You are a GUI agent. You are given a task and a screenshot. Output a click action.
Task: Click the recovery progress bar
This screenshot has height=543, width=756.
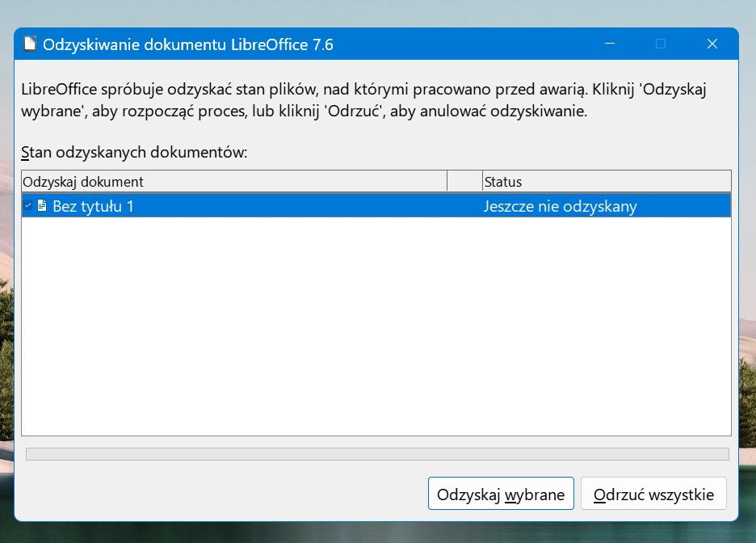(377, 454)
